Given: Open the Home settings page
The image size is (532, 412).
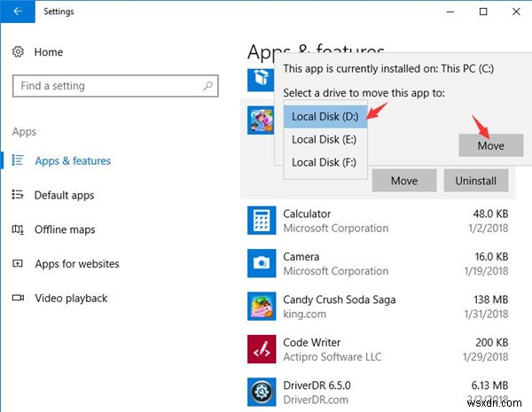Looking at the screenshot, I should tap(49, 52).
